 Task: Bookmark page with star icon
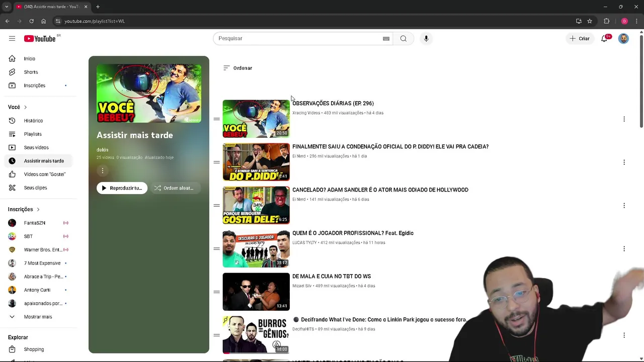pyautogui.click(x=590, y=21)
